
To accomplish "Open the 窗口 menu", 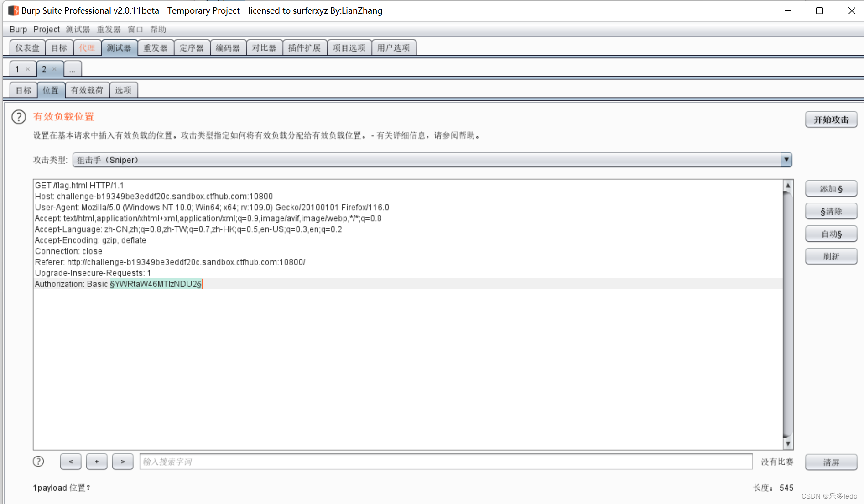I will pyautogui.click(x=135, y=29).
